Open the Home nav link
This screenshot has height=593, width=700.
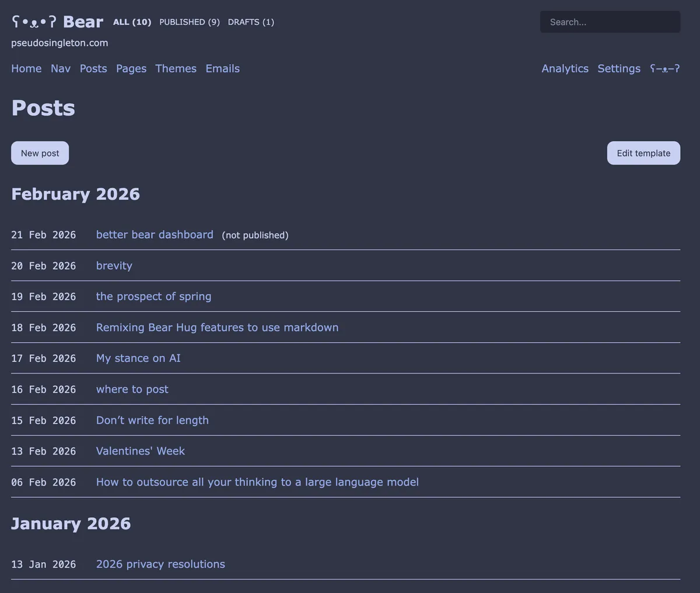(26, 69)
